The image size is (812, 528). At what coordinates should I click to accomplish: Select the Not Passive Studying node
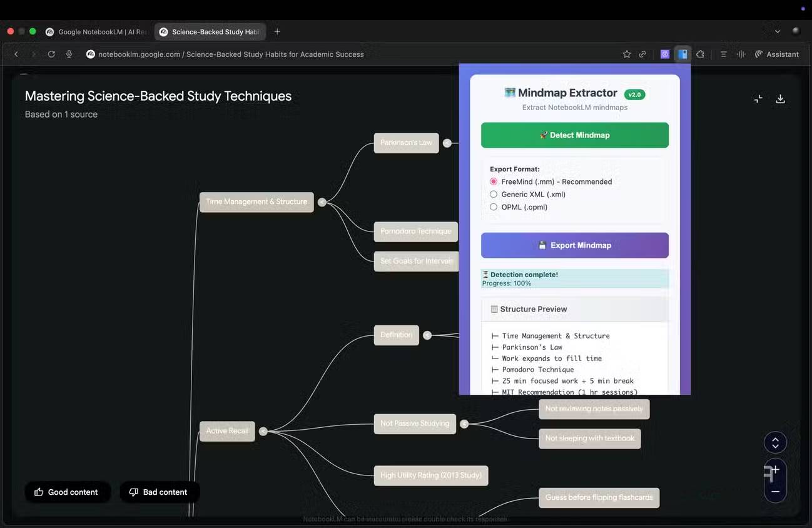tap(415, 424)
